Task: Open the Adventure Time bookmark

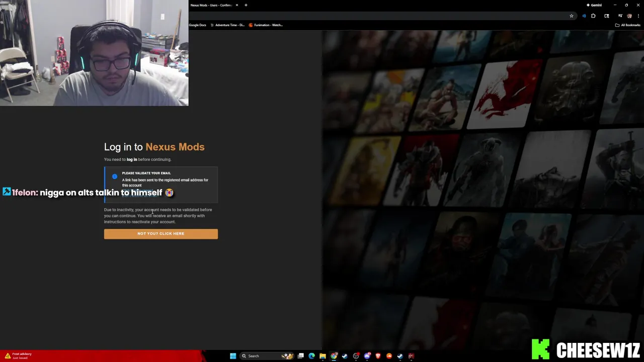Action: pyautogui.click(x=227, y=25)
